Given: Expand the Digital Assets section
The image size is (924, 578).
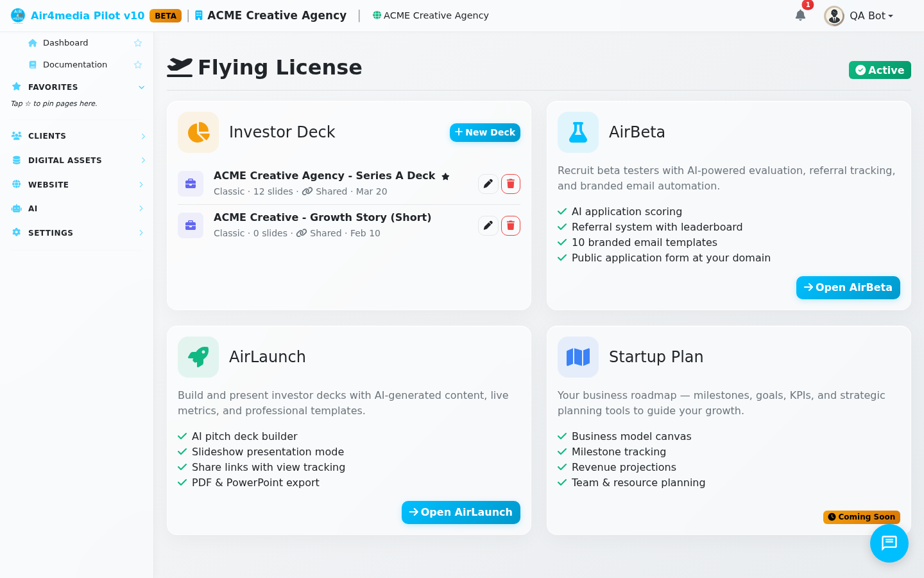Looking at the screenshot, I should click(x=78, y=161).
